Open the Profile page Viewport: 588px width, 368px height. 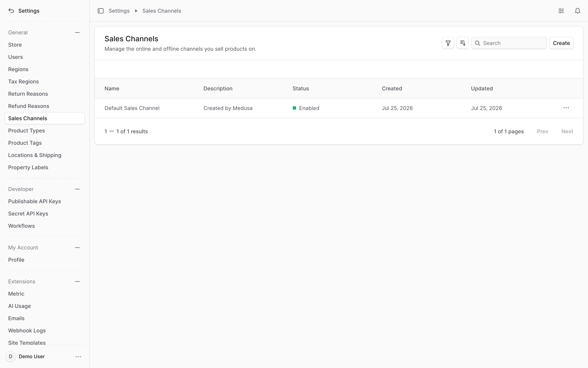45,260
